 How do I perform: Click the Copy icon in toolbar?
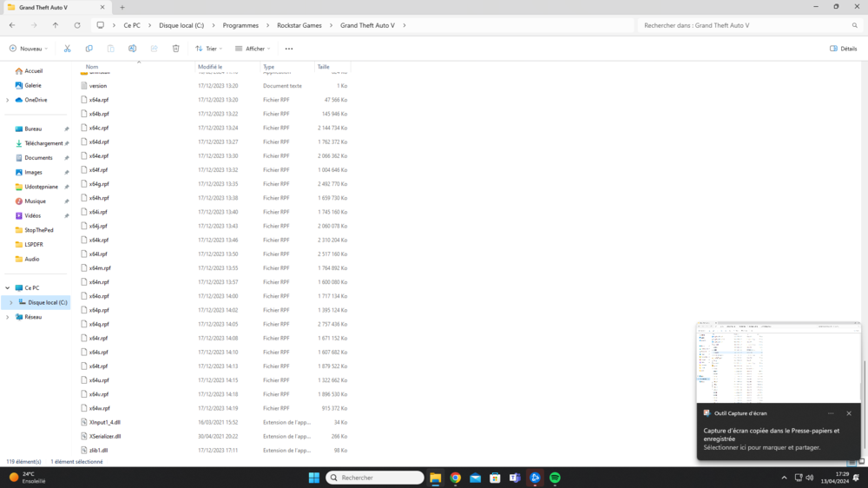pos(89,49)
